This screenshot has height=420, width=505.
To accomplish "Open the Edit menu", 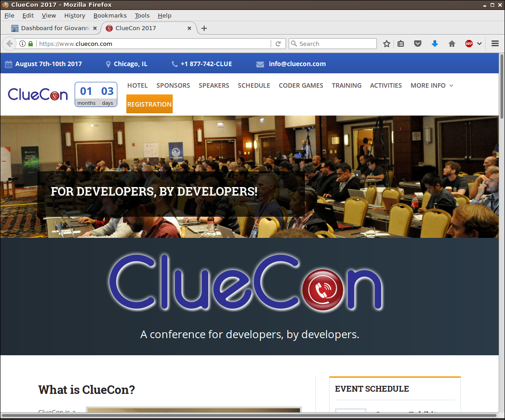I will (28, 15).
